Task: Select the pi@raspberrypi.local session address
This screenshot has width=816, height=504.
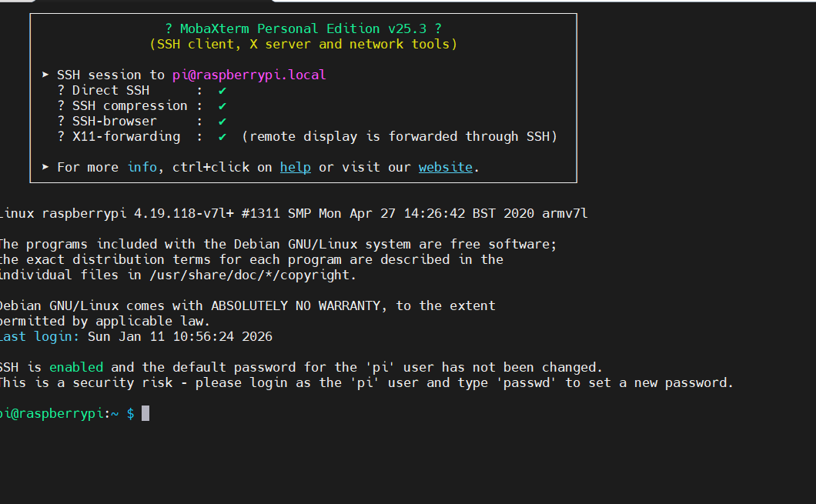Action: pyautogui.click(x=249, y=75)
